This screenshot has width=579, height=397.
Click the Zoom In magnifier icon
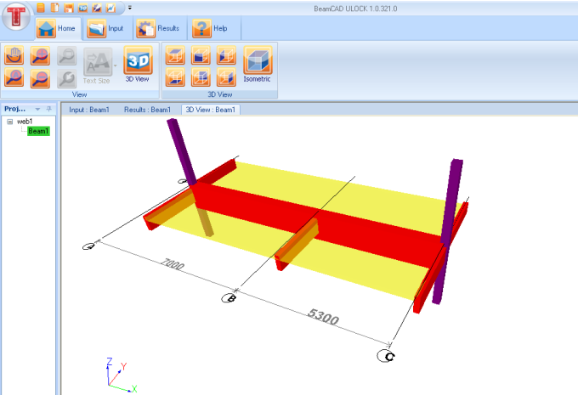(40, 55)
